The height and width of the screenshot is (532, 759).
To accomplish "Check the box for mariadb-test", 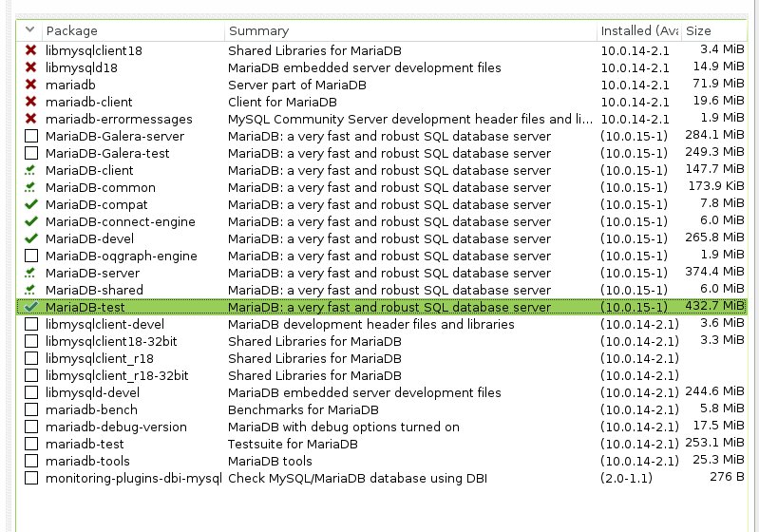I will 31,444.
